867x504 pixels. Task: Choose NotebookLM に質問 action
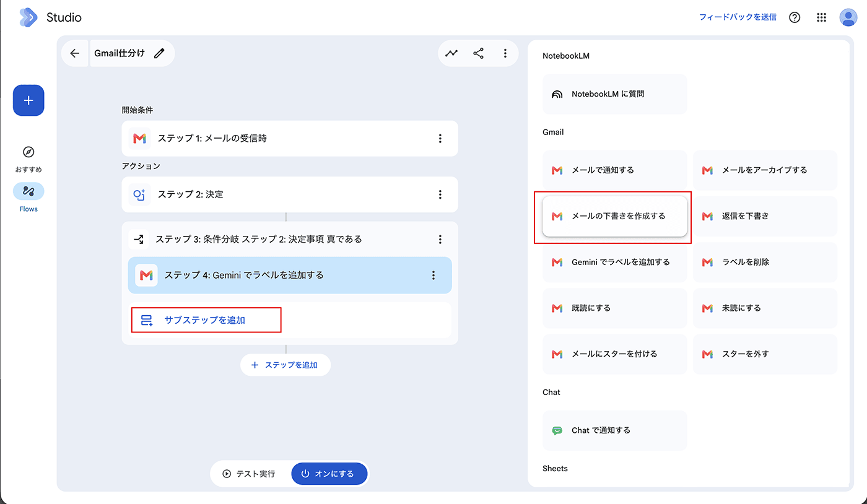pyautogui.click(x=615, y=94)
